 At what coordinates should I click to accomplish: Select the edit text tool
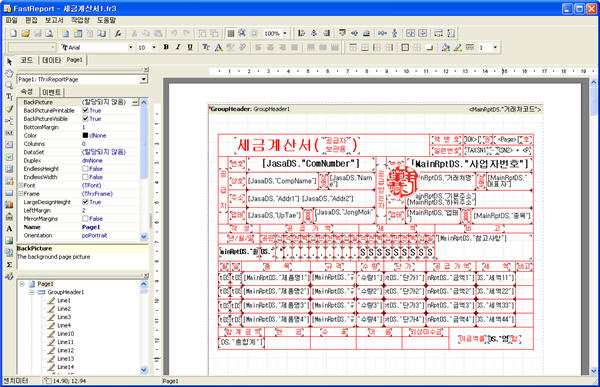tap(9, 97)
